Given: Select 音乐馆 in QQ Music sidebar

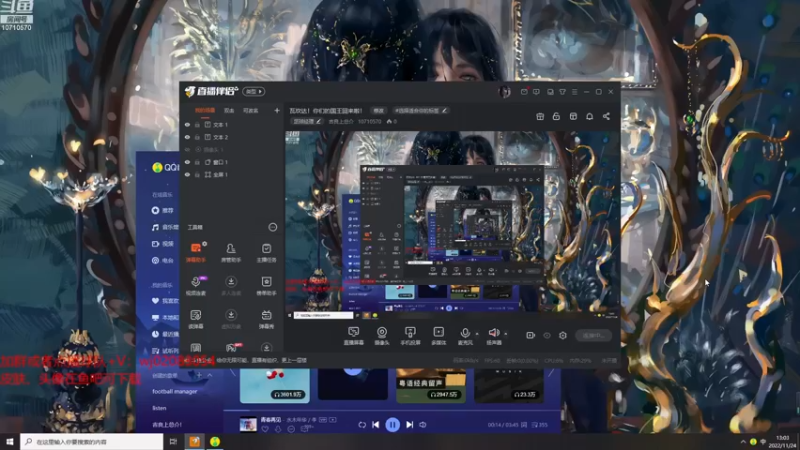Looking at the screenshot, I should [x=170, y=227].
